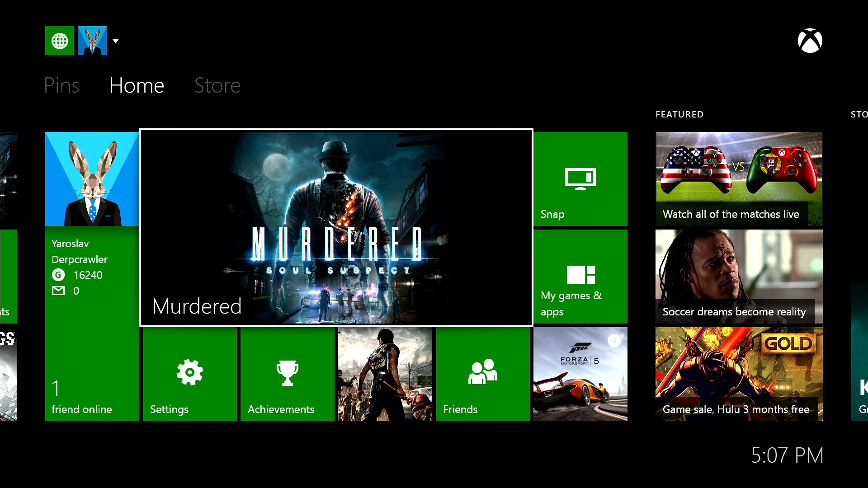Open the Settings tile label
The height and width of the screenshot is (488, 868).
coord(169,409)
